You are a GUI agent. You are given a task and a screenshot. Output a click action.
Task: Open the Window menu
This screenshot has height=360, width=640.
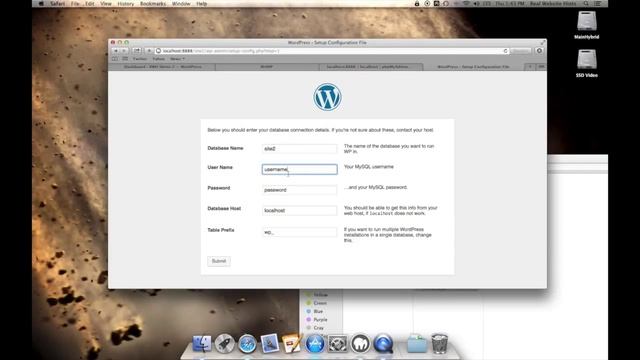[x=181, y=4]
